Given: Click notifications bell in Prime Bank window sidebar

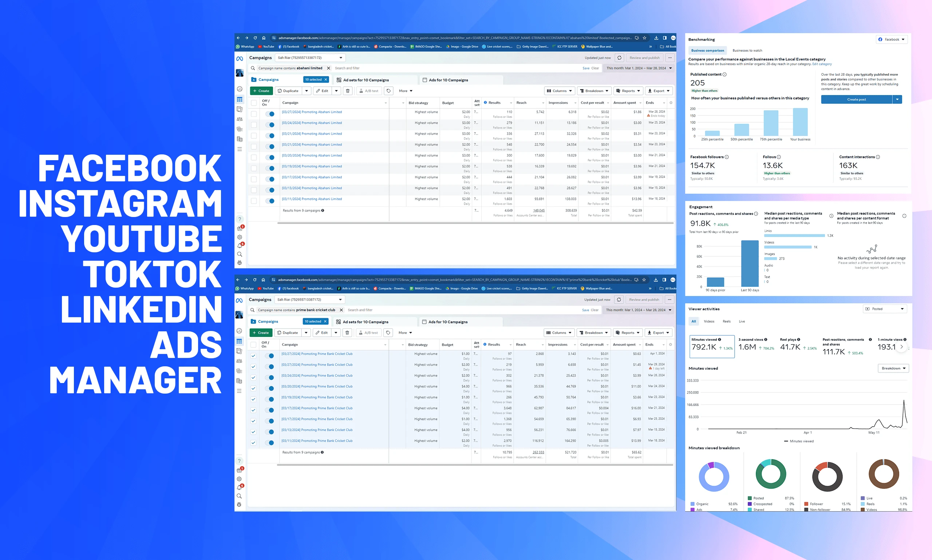Looking at the screenshot, I should [239, 488].
